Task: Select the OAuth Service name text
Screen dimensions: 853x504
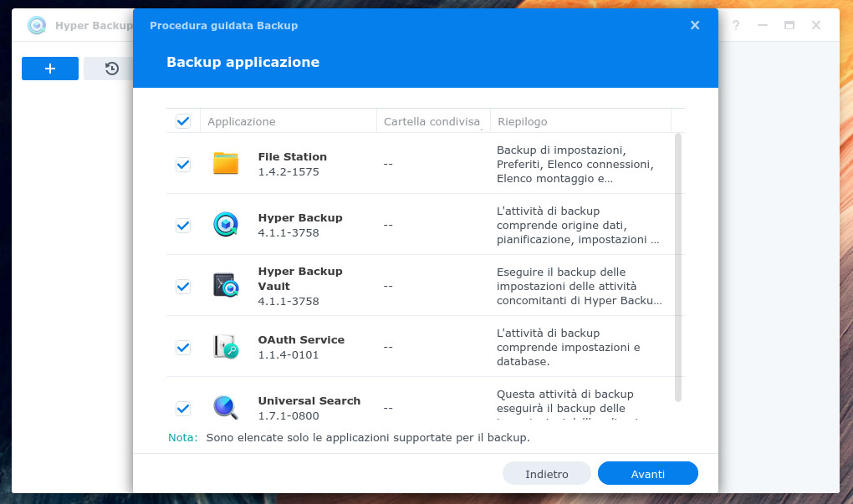Action: point(301,339)
